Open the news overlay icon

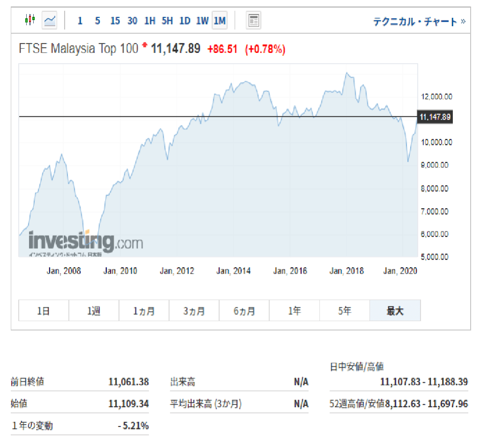254,21
